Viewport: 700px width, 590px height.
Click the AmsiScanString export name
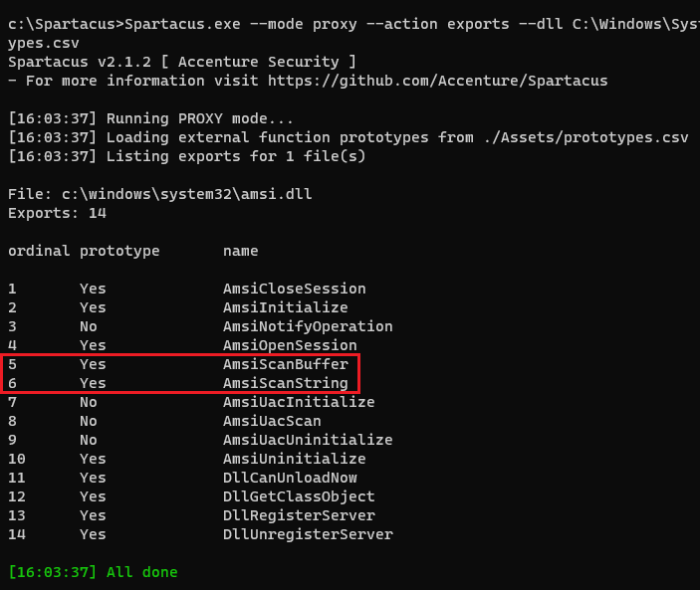coord(286,383)
